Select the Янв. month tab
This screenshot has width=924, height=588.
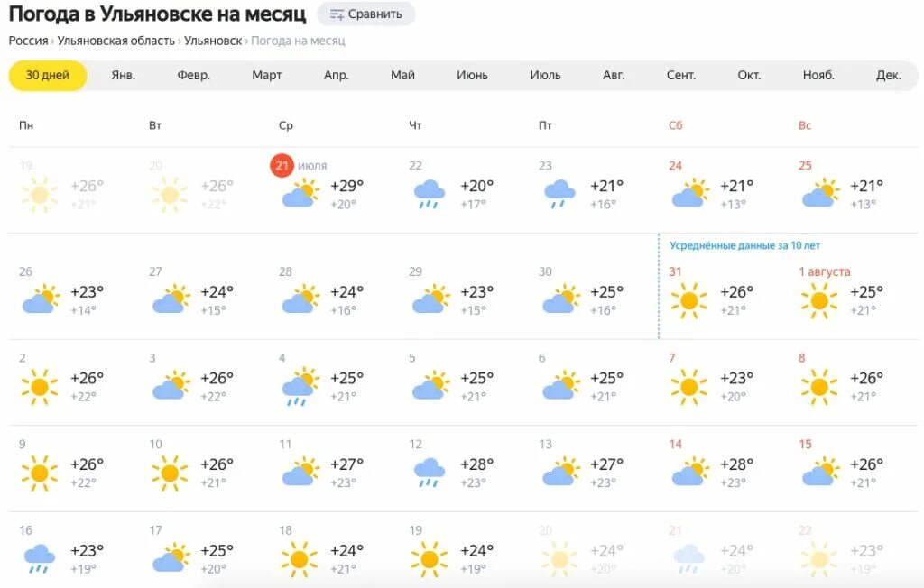[124, 76]
